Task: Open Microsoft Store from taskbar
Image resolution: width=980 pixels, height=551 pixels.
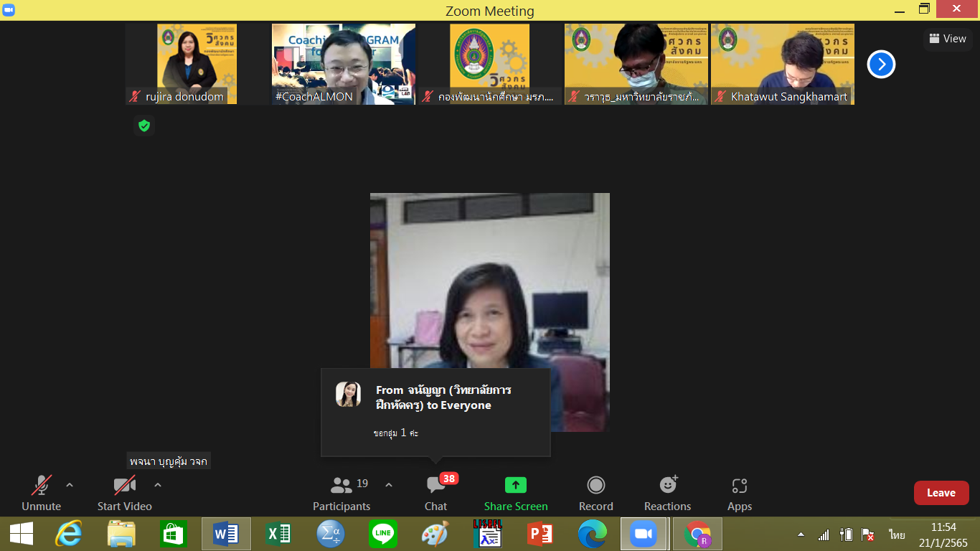Action: 174,534
